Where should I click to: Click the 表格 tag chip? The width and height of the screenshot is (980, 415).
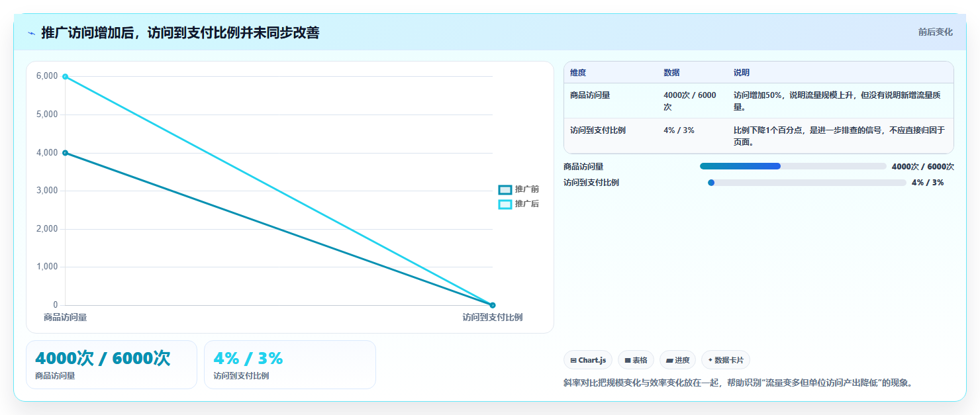coord(636,360)
